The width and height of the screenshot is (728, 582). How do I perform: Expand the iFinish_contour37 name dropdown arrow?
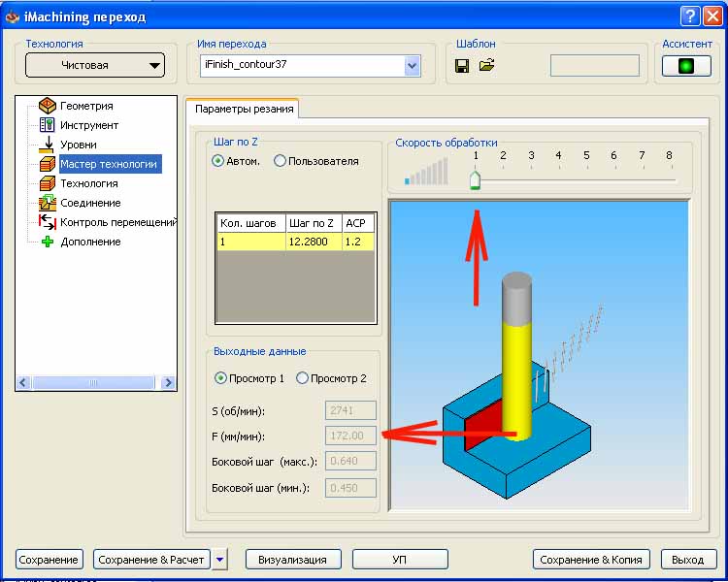point(413,65)
